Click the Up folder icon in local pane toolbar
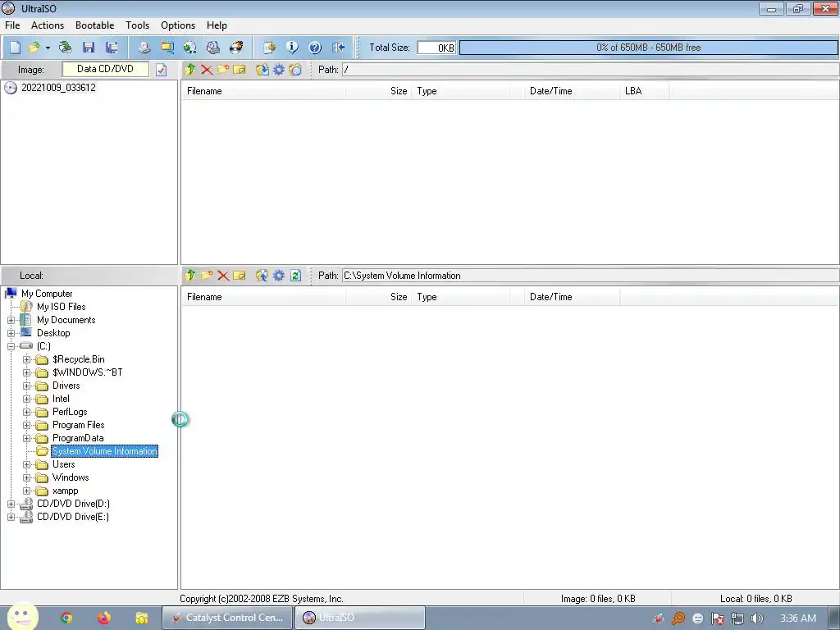840x630 pixels. coord(190,276)
